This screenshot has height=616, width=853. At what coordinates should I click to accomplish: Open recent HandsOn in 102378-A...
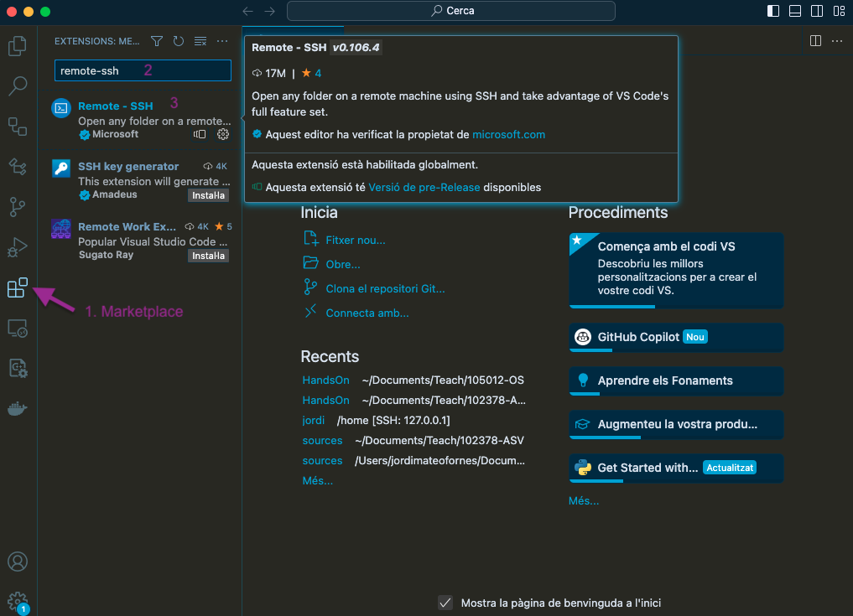[326, 400]
